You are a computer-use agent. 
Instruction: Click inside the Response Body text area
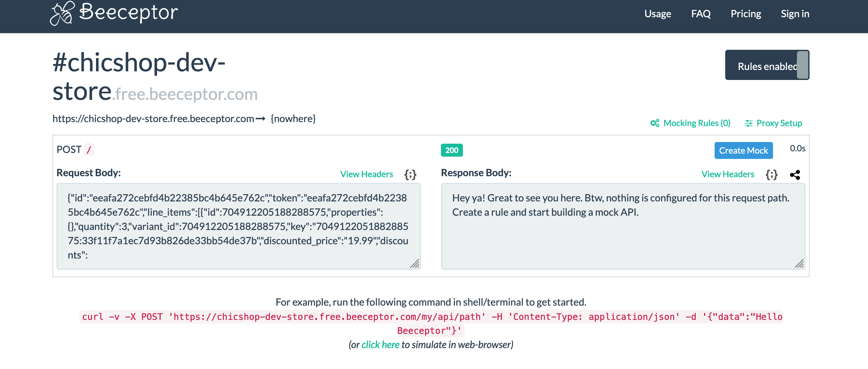[x=623, y=226]
